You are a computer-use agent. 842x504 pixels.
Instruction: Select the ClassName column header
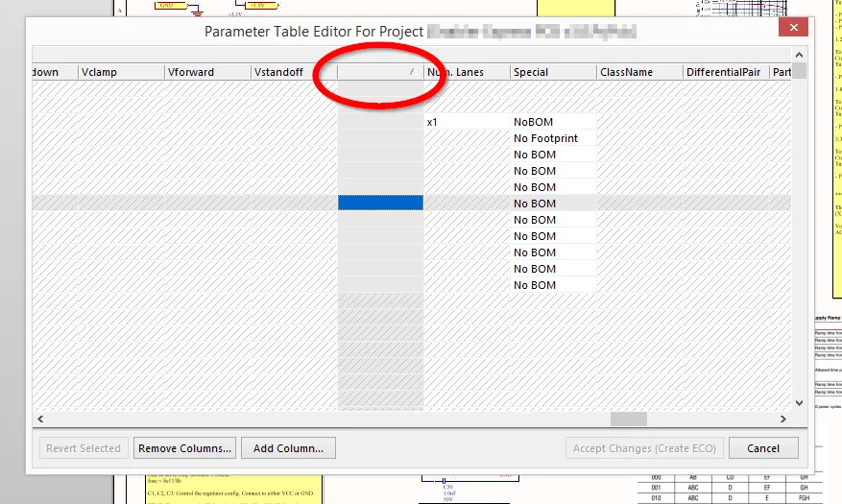click(638, 72)
